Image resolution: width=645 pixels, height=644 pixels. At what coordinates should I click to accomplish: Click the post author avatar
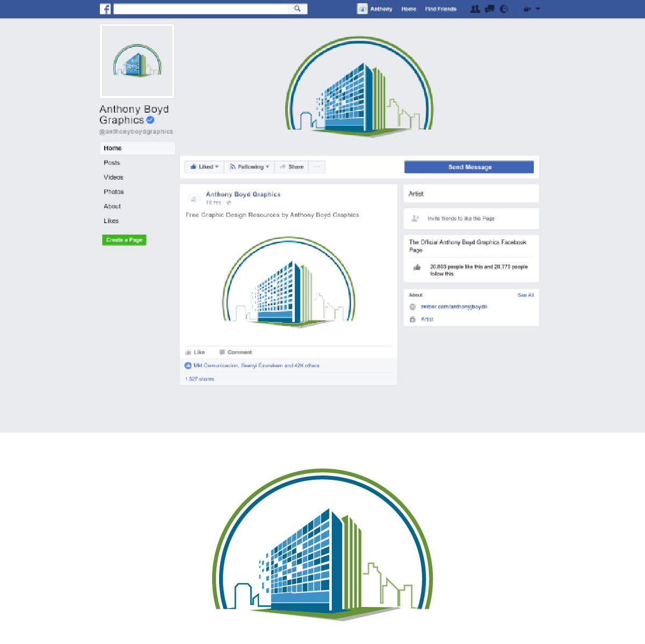coord(193,198)
